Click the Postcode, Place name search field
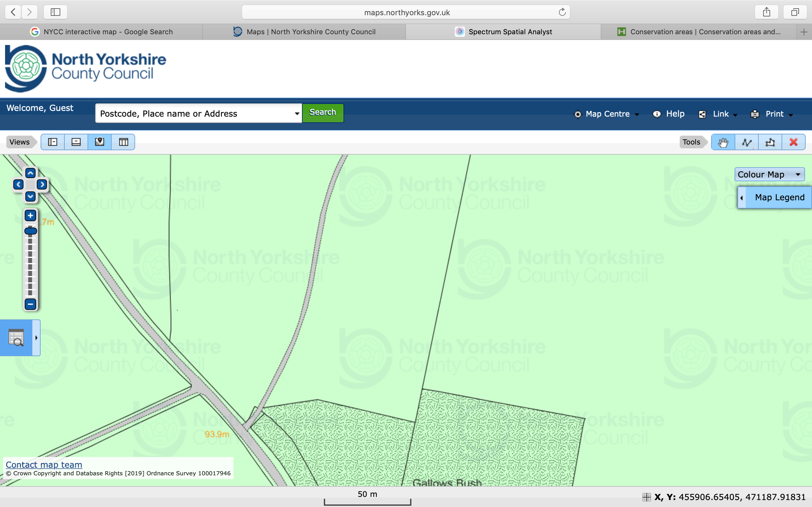812x507 pixels. tap(195, 114)
